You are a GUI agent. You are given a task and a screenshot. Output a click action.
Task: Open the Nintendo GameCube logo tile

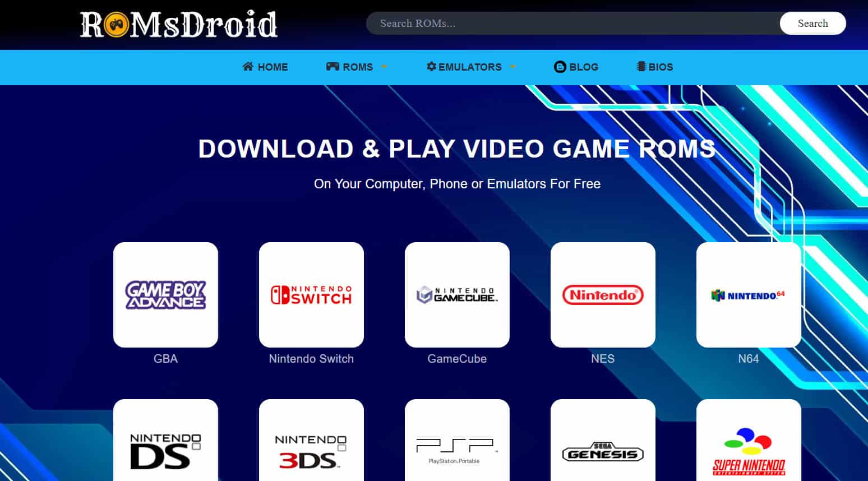pyautogui.click(x=457, y=295)
